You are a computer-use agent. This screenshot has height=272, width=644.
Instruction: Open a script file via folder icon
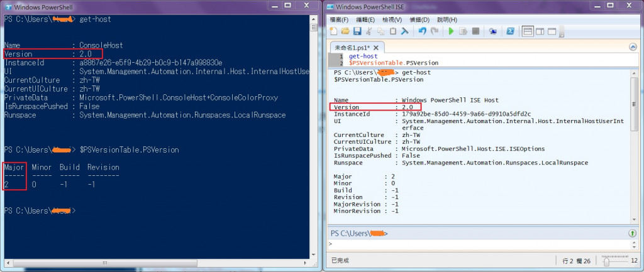[345, 31]
